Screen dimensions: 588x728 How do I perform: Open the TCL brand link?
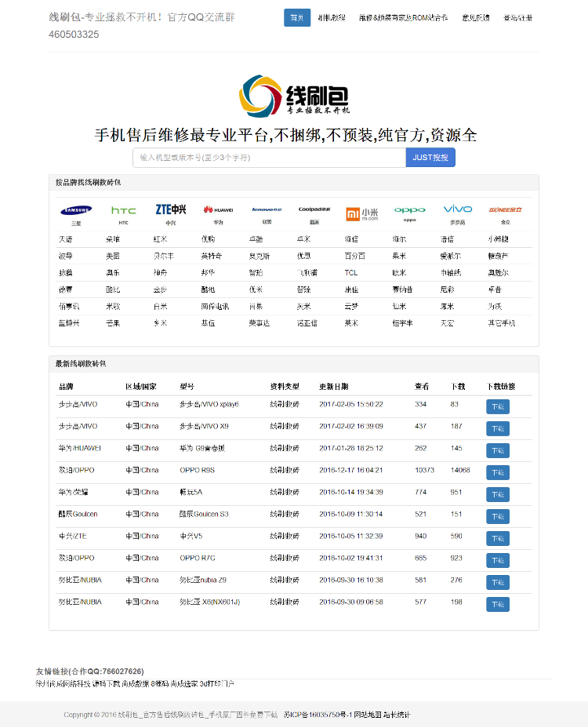pyautogui.click(x=351, y=272)
